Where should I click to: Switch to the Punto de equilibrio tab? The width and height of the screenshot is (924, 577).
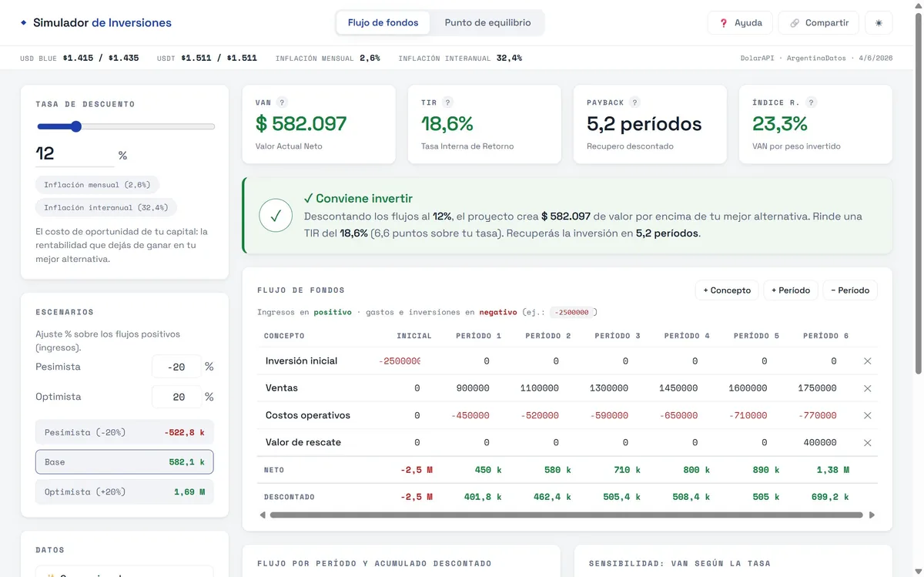coord(487,23)
